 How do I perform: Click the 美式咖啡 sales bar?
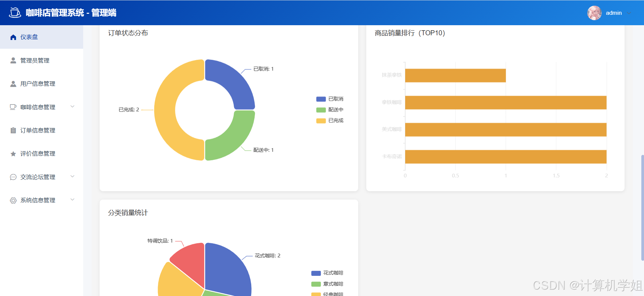click(x=506, y=130)
